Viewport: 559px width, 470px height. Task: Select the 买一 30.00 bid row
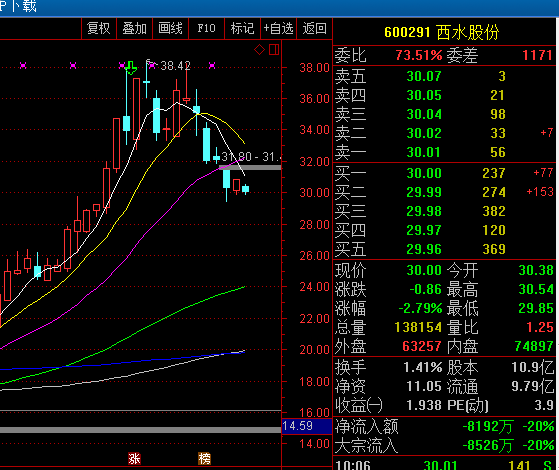[444, 173]
